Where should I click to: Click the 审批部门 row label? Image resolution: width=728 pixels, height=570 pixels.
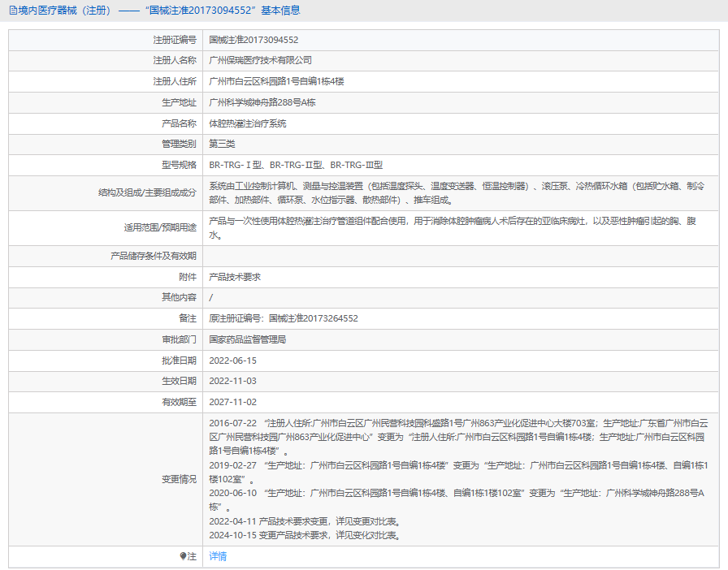coord(179,339)
